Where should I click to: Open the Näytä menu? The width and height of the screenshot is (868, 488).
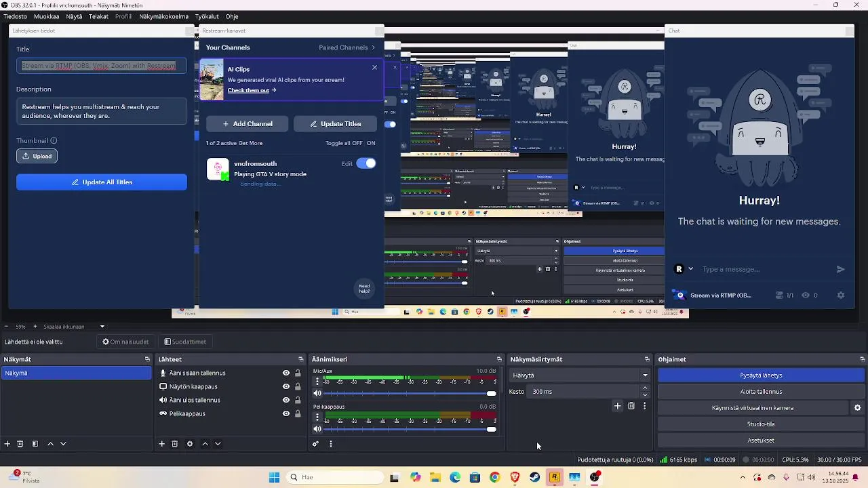pos(74,16)
